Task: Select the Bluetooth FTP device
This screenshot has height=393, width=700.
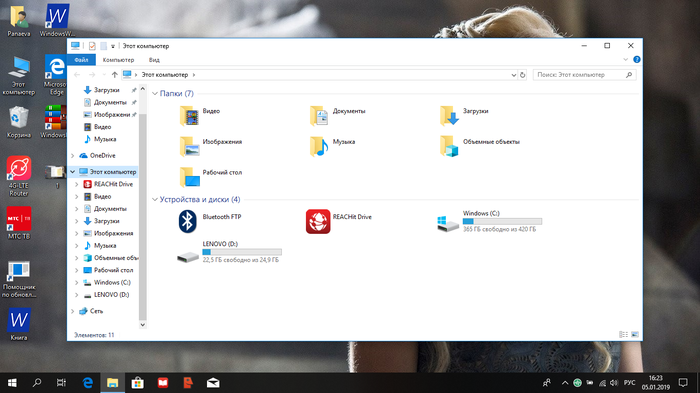Action: click(x=210, y=222)
